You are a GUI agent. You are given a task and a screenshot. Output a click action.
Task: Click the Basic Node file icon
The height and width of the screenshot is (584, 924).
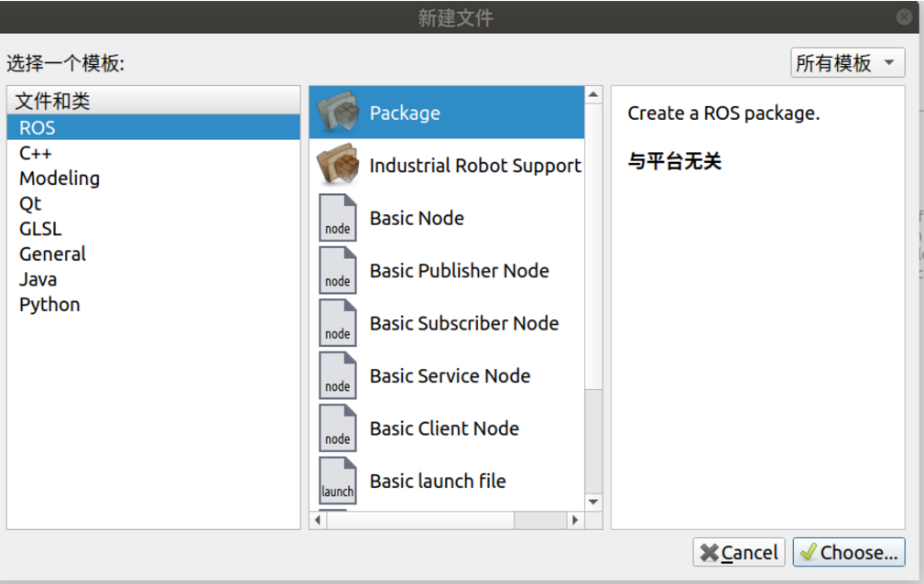point(338,218)
